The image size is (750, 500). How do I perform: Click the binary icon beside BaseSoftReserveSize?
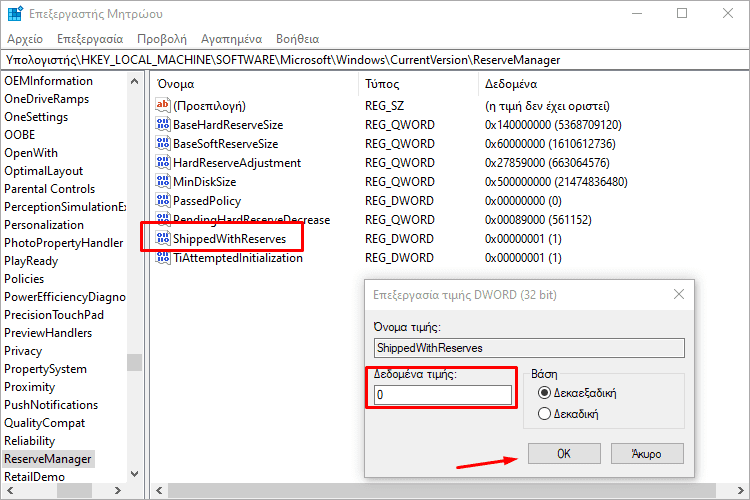click(163, 144)
